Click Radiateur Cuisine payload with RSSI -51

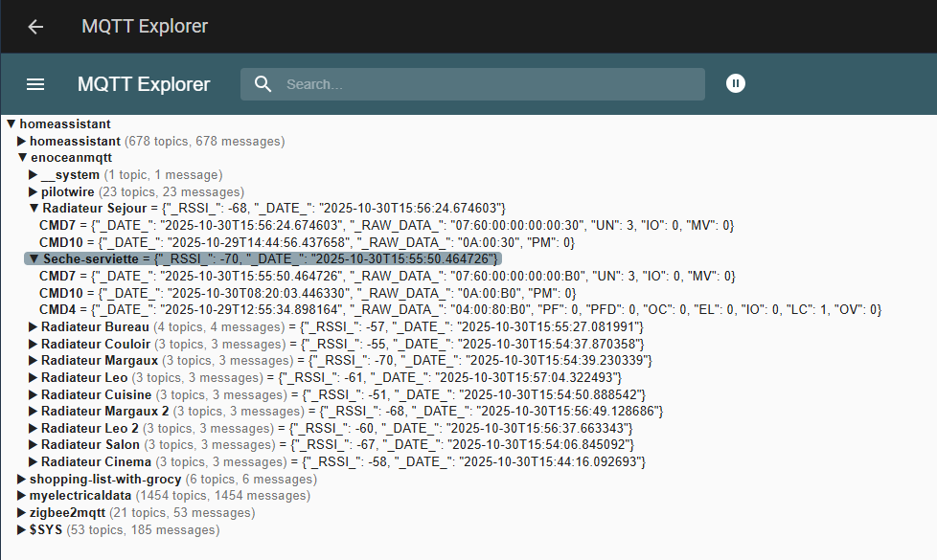pos(474,395)
